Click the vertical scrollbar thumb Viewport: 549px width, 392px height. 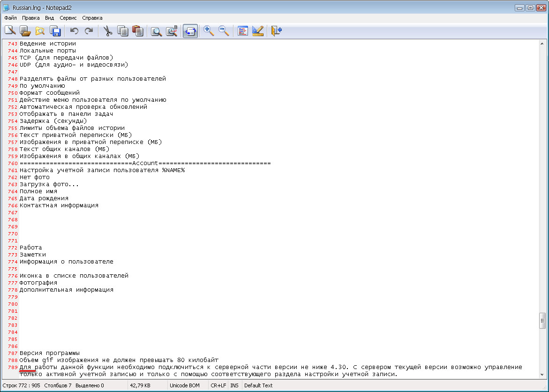coord(543,321)
